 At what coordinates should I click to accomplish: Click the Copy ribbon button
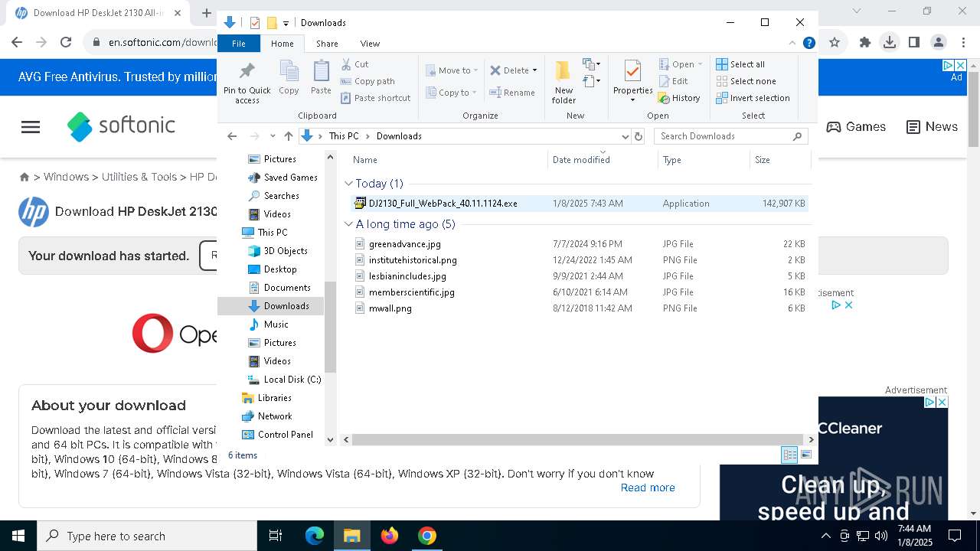289,78
